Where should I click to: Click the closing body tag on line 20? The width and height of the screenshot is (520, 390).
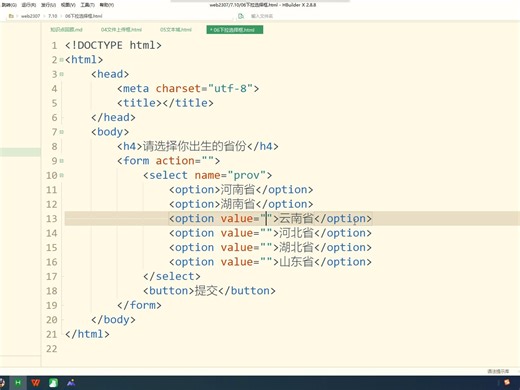coord(113,320)
